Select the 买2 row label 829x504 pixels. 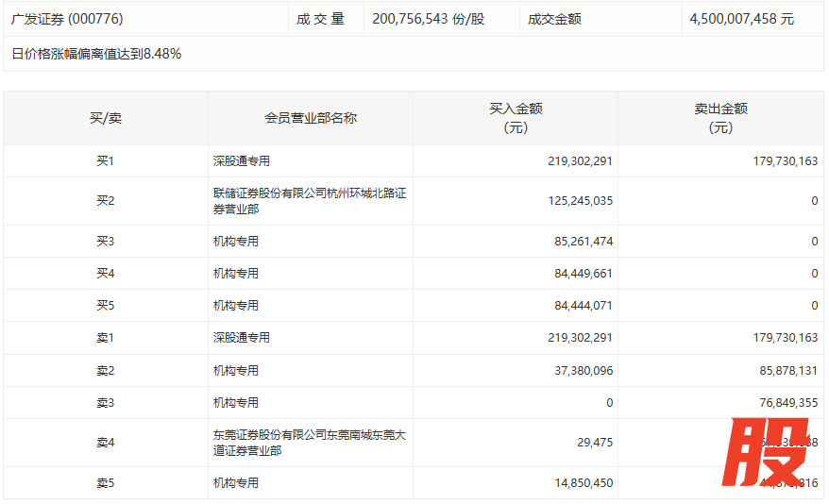coord(105,201)
